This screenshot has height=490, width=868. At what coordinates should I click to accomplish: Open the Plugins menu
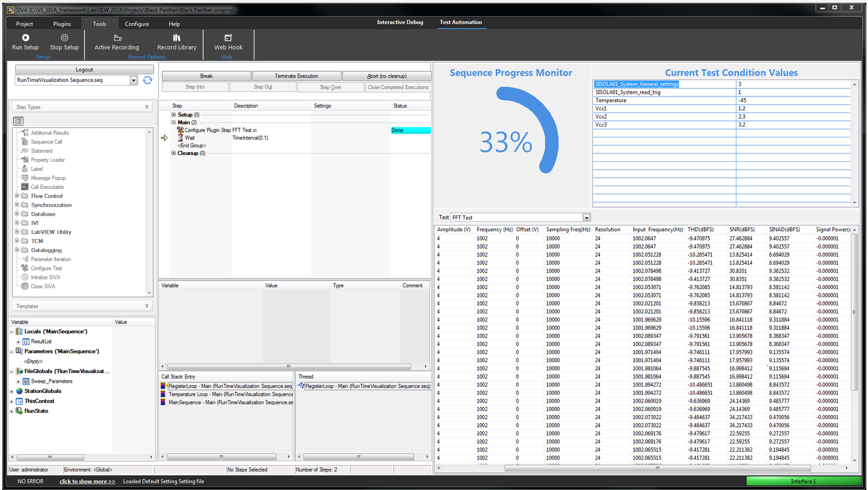[x=62, y=24]
